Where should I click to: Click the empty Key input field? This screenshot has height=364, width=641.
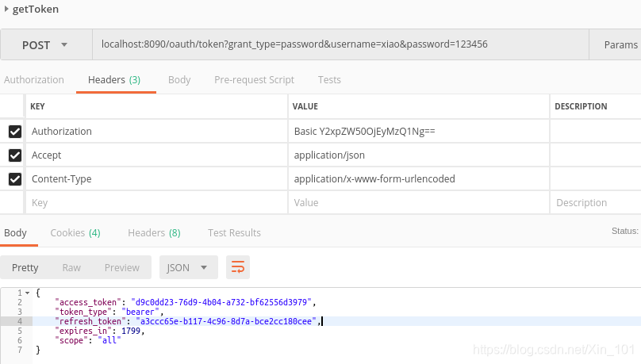point(156,203)
